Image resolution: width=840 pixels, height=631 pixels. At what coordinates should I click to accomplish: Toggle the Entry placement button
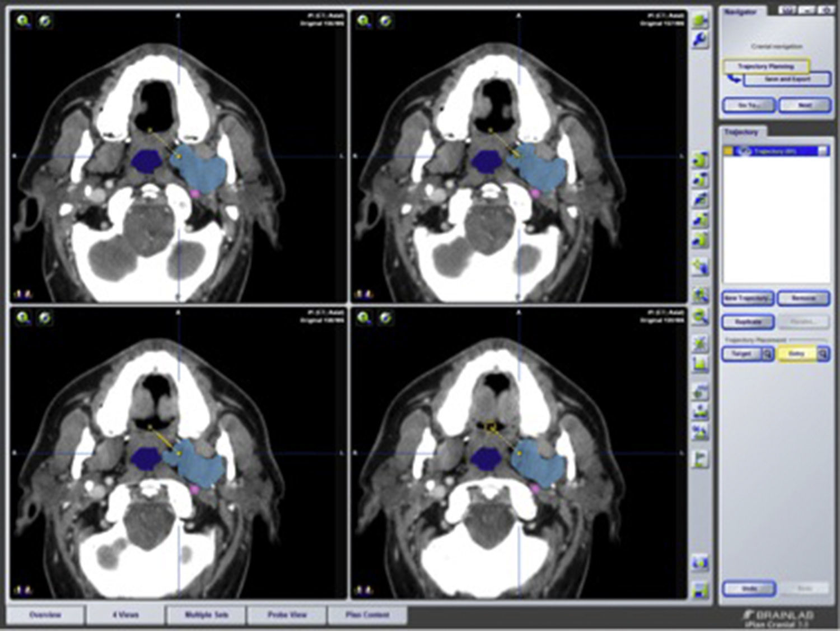[796, 354]
